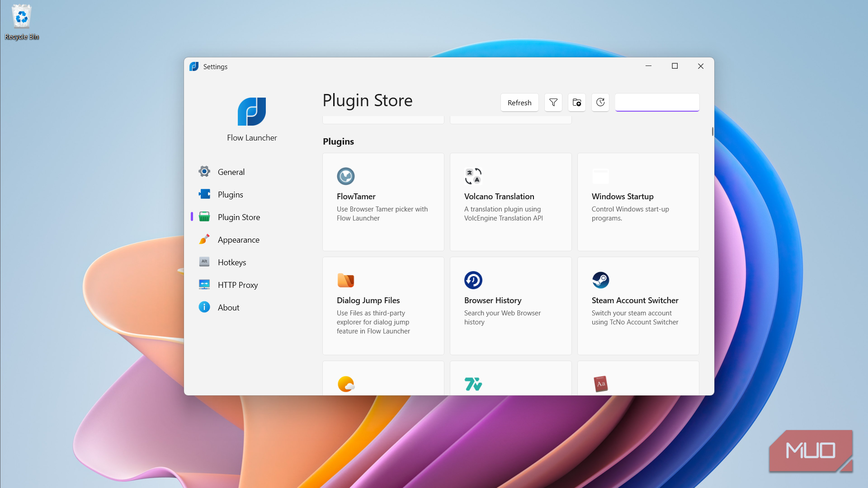Click the Appearance paintbrush icon
Screen dimensions: 868x488
point(204,239)
